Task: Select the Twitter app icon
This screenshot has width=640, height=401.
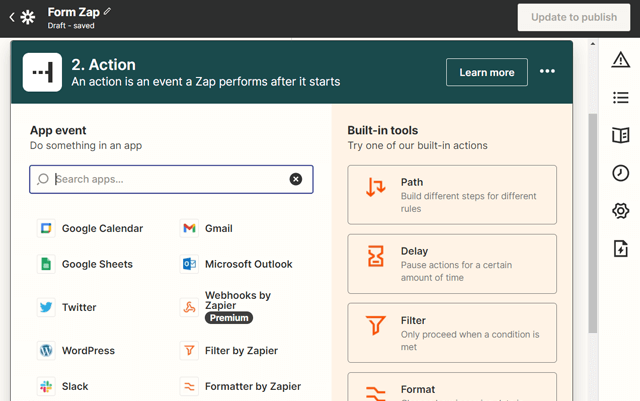Action: [x=46, y=307]
